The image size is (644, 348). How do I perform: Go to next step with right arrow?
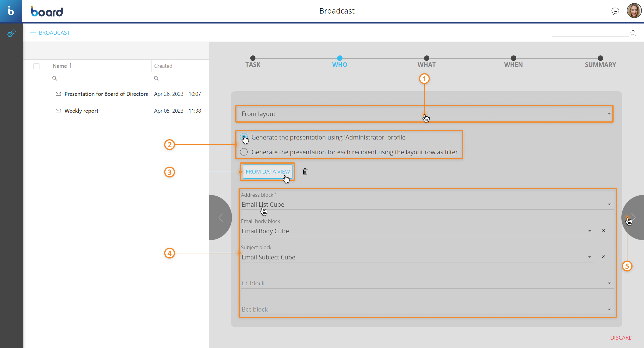(633, 218)
